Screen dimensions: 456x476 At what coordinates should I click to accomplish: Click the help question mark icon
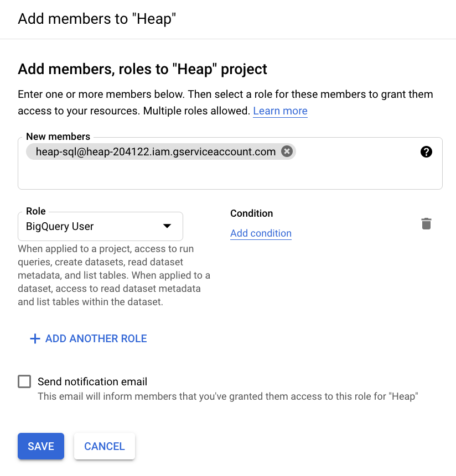pos(426,152)
